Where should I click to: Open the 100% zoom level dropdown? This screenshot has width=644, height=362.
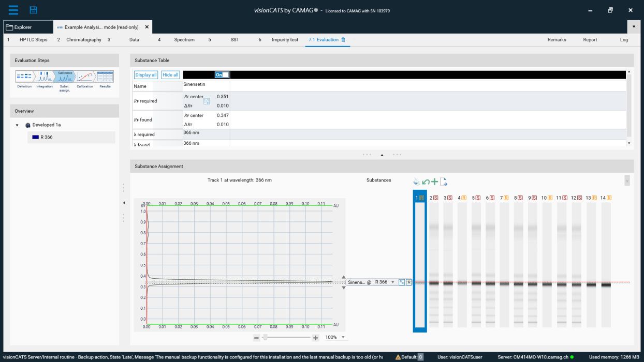(343, 338)
